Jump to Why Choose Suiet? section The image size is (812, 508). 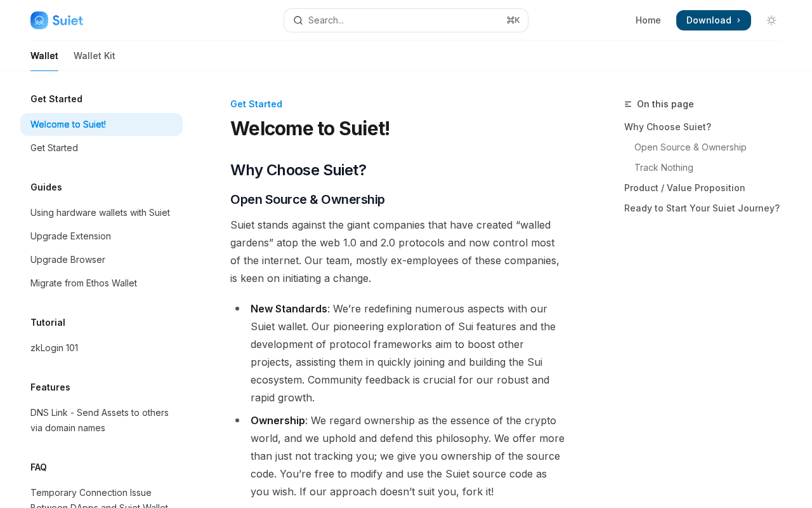tap(668, 127)
